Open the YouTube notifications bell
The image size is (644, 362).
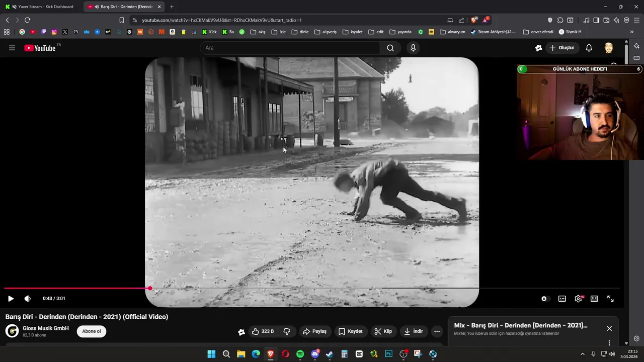[589, 48]
